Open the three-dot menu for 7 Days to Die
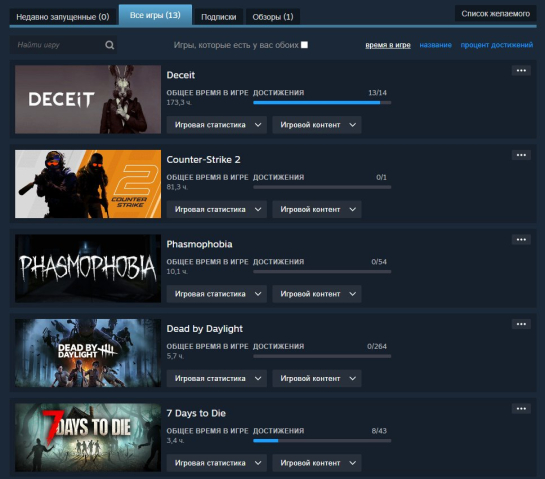The height and width of the screenshot is (479, 545). click(x=521, y=408)
